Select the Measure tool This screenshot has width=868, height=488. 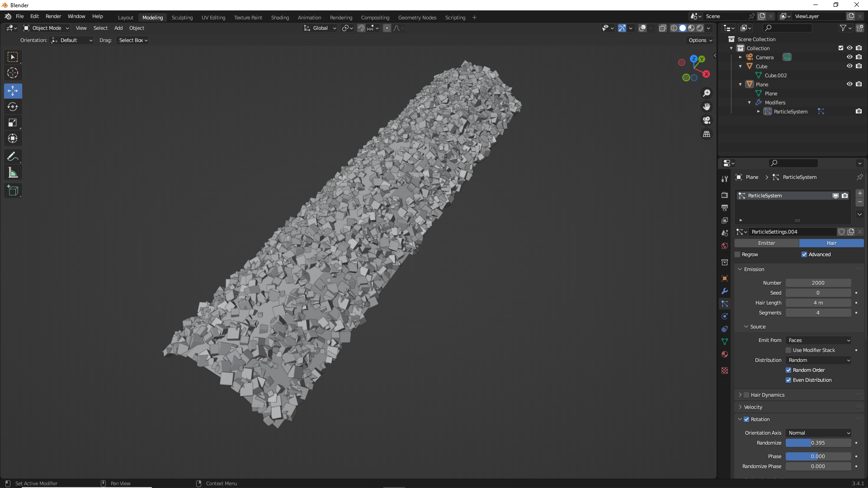pos(13,173)
